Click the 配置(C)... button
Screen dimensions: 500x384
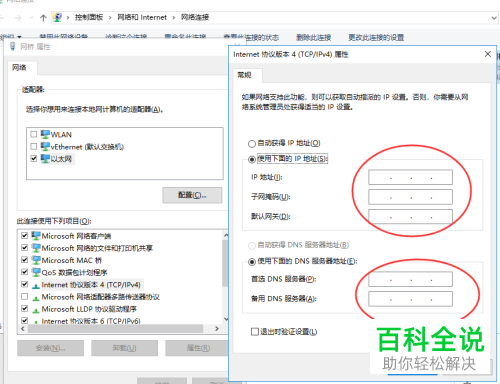(192, 195)
